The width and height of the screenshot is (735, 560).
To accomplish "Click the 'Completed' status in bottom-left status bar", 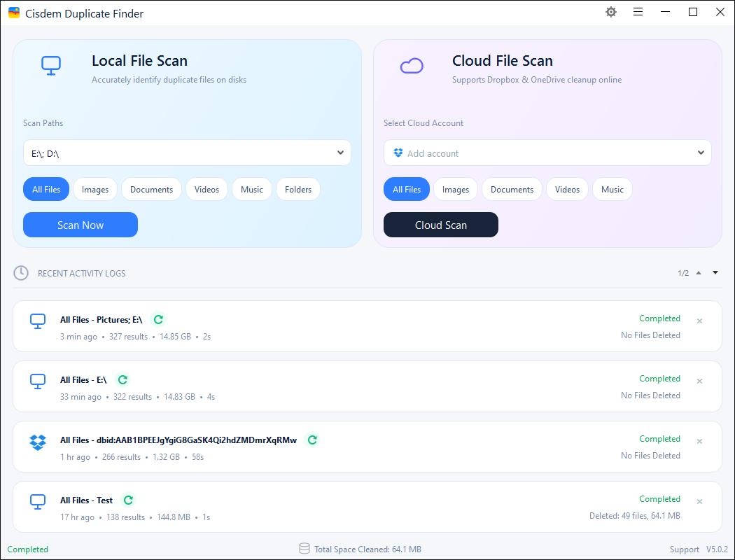I will pyautogui.click(x=28, y=549).
